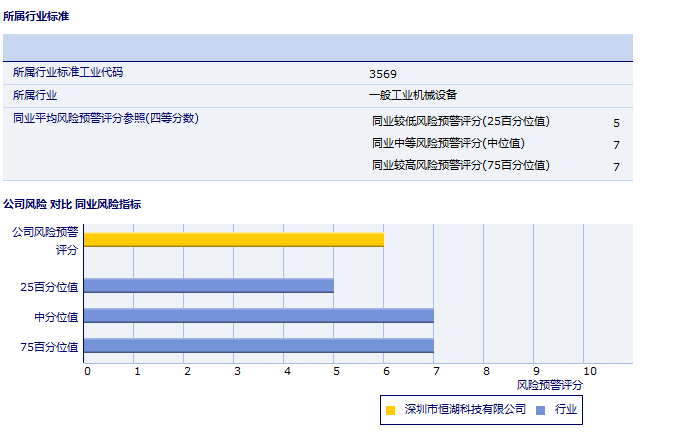Select the 深圳市恒湖科技有限公司 legend label
The width and height of the screenshot is (692, 434).
click(x=465, y=409)
